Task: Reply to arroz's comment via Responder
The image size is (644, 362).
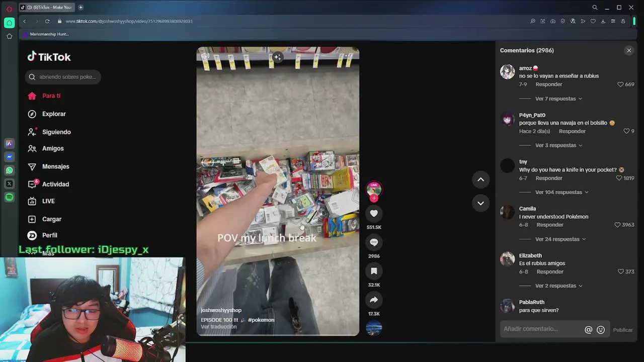Action: coord(549,84)
